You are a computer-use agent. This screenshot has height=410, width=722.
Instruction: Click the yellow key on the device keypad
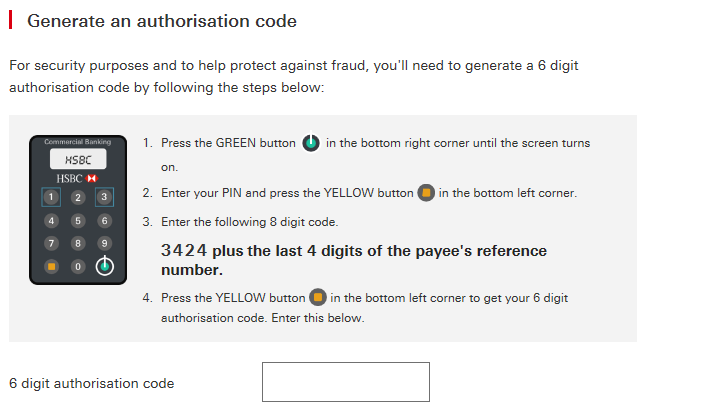(52, 266)
